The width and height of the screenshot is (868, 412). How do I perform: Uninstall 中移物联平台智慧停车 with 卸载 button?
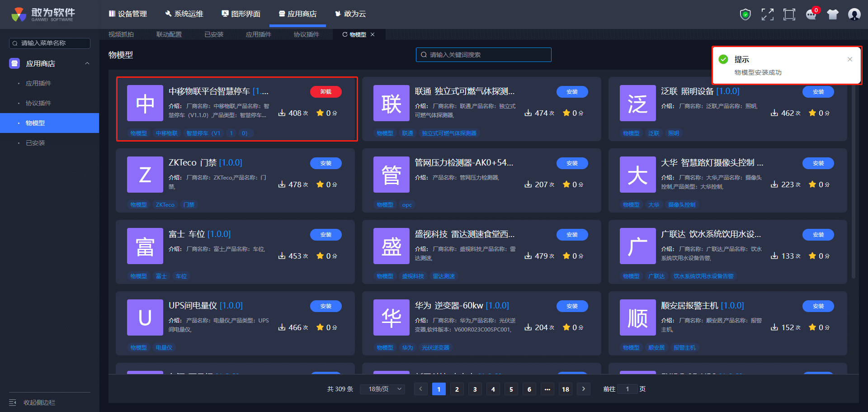325,92
